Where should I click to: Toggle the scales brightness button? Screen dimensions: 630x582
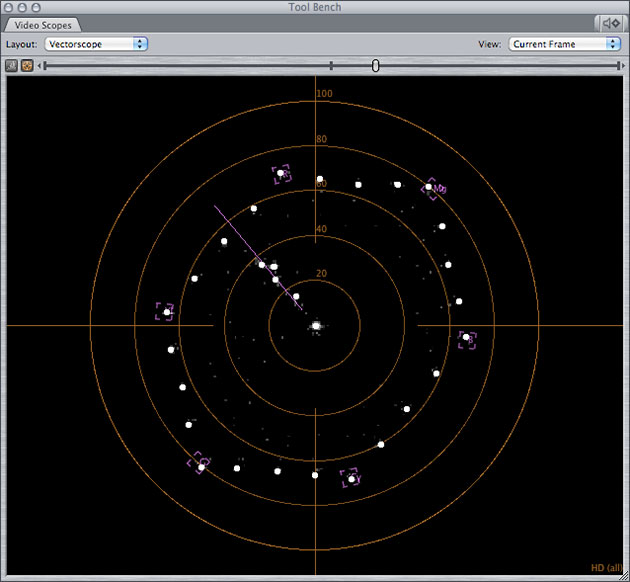pos(27,65)
